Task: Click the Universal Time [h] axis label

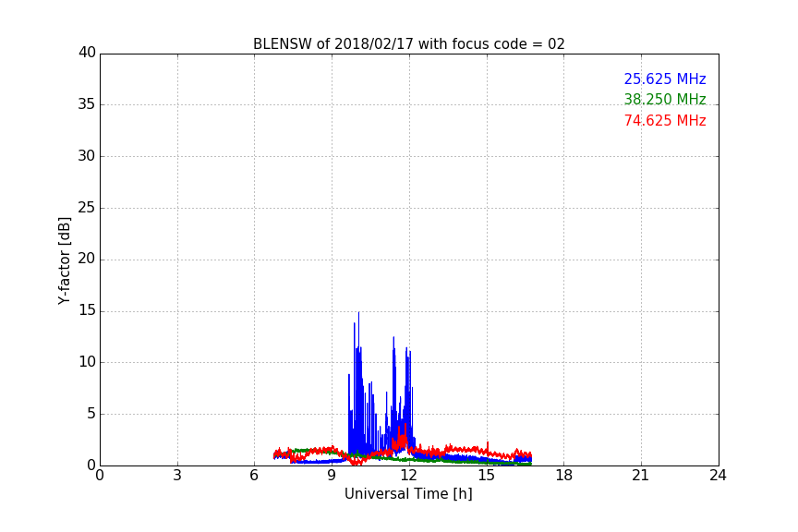Action: pos(408,494)
